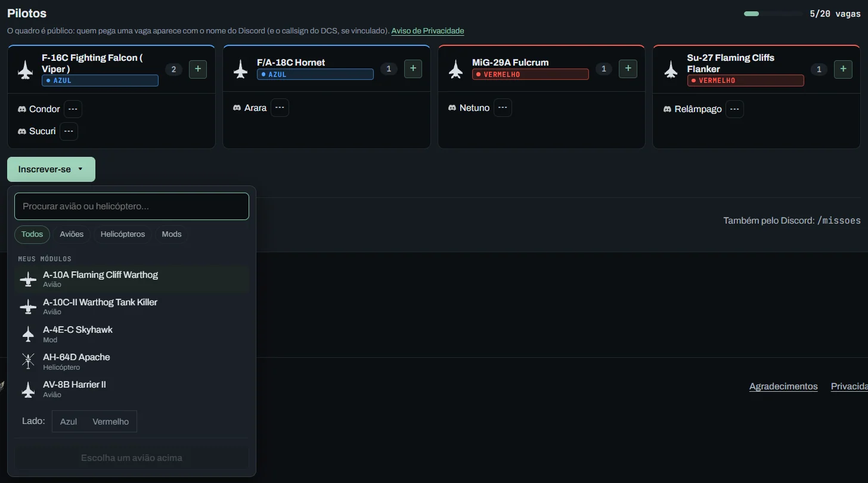Open options menu for Sucuri
868x483 pixels.
(69, 131)
